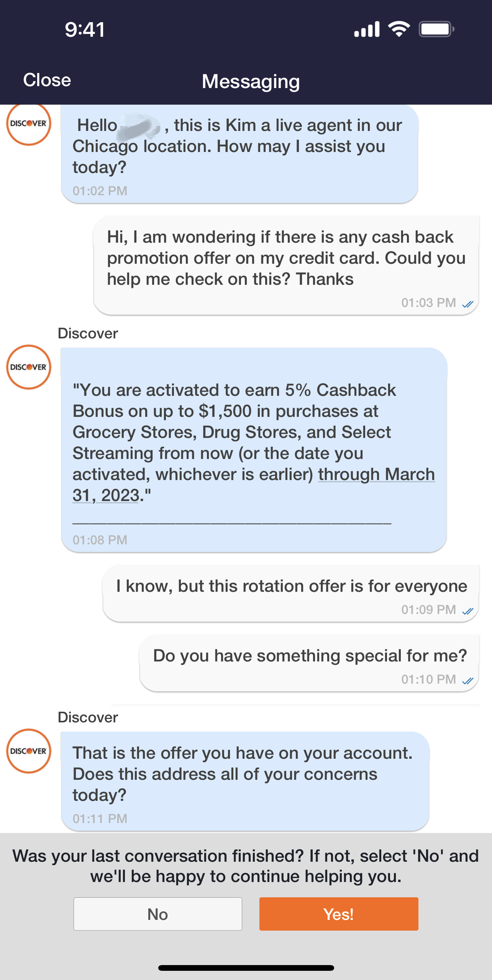The image size is (492, 980).
Task: Tap the battery indicator in status bar
Action: (436, 29)
